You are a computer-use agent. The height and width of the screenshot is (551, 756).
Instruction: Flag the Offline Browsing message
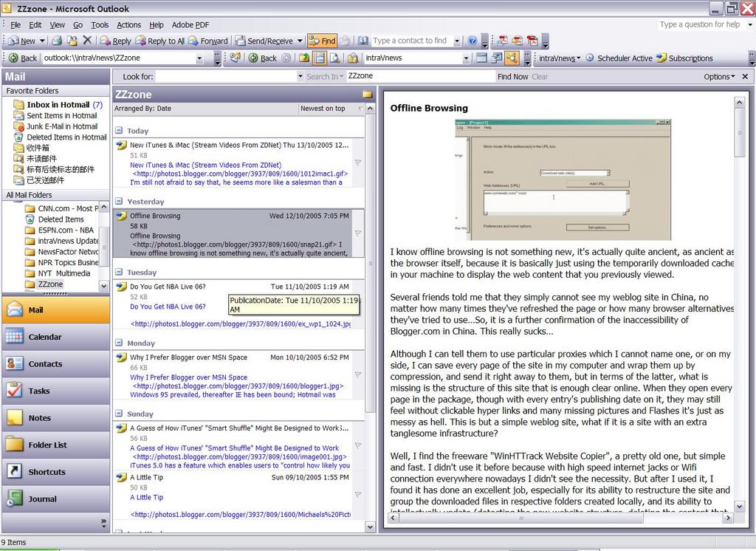(358, 233)
